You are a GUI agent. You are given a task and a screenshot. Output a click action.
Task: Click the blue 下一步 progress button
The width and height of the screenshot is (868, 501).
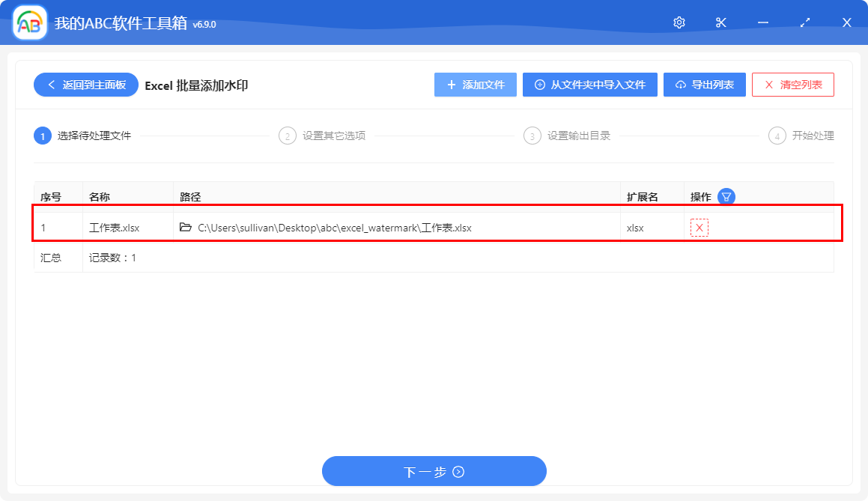click(434, 471)
